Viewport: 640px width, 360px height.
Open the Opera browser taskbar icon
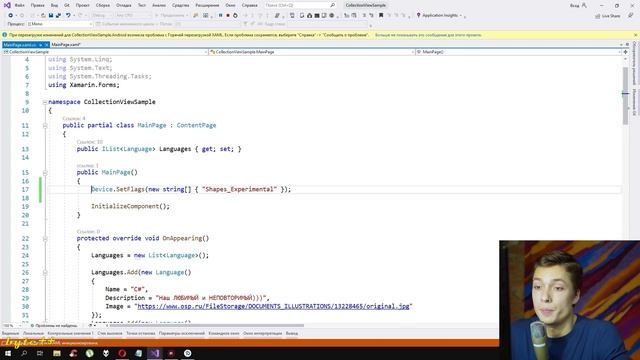point(122,353)
